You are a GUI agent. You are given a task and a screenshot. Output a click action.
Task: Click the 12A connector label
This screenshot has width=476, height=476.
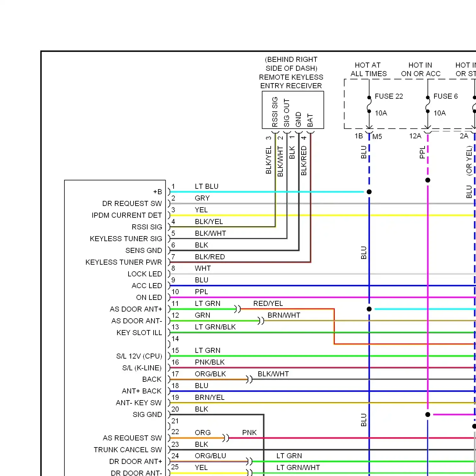415,136
